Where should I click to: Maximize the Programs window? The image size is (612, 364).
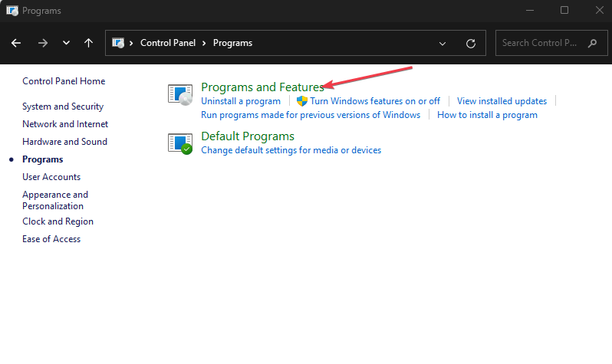[564, 11]
